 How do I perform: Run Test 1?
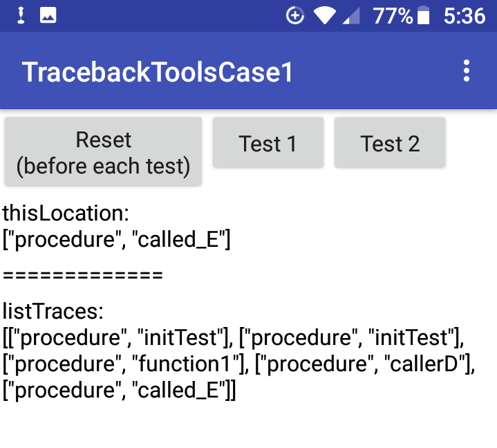pos(268,142)
